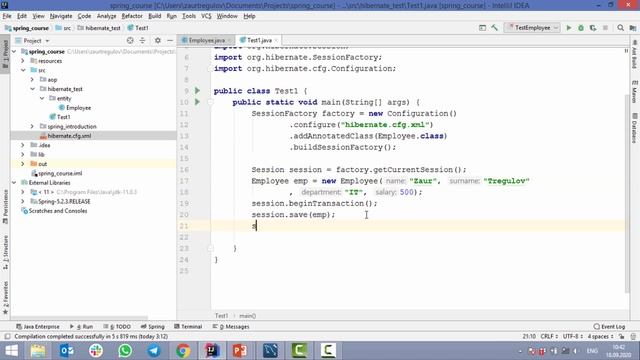Expand the out folder

point(23,164)
